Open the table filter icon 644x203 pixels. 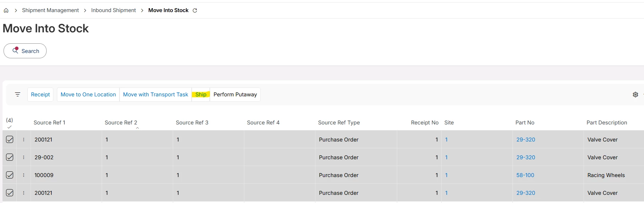coord(17,95)
